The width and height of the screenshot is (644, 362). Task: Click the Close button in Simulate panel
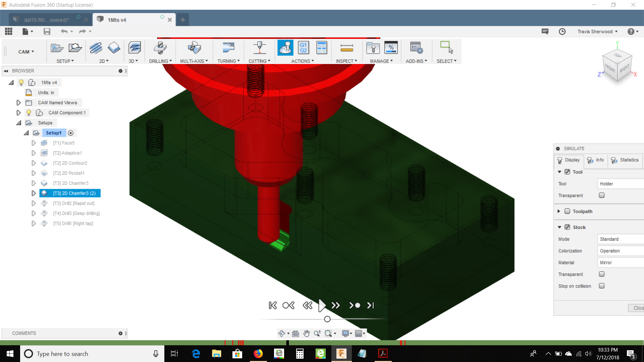click(x=638, y=308)
